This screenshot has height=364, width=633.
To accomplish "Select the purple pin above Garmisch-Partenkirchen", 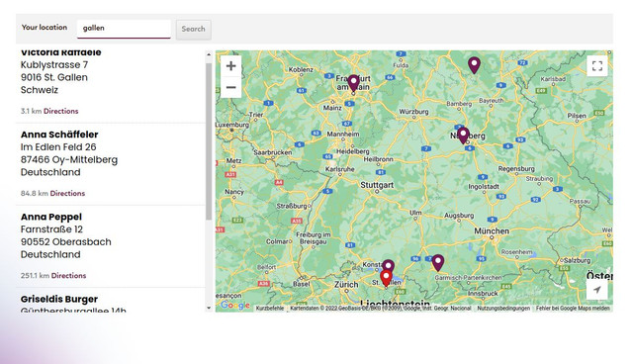I will click(437, 263).
